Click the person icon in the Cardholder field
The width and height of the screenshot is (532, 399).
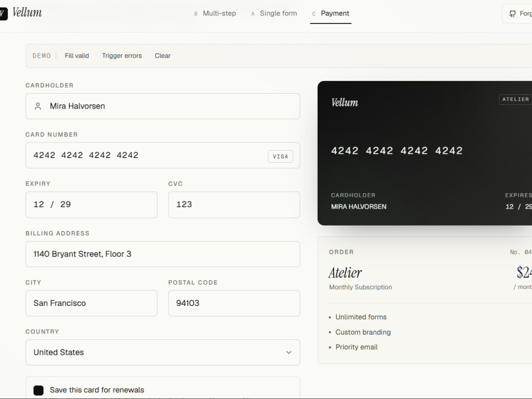click(x=38, y=106)
